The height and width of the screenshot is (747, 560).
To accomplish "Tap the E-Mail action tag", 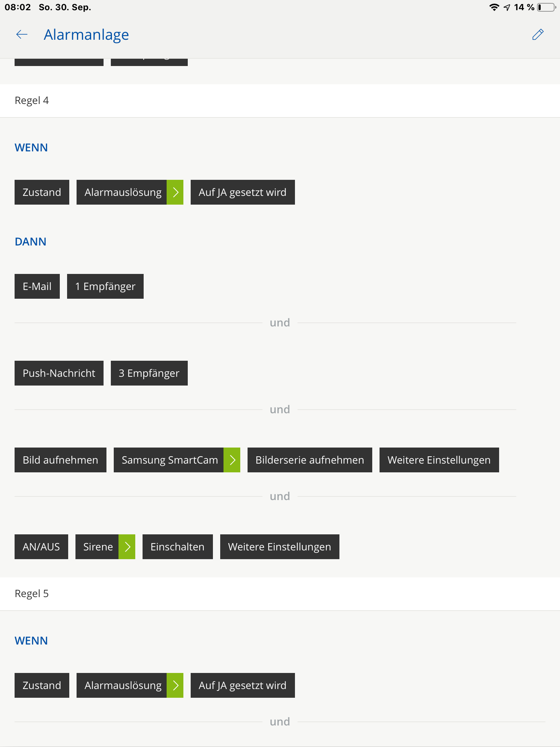I will click(37, 286).
